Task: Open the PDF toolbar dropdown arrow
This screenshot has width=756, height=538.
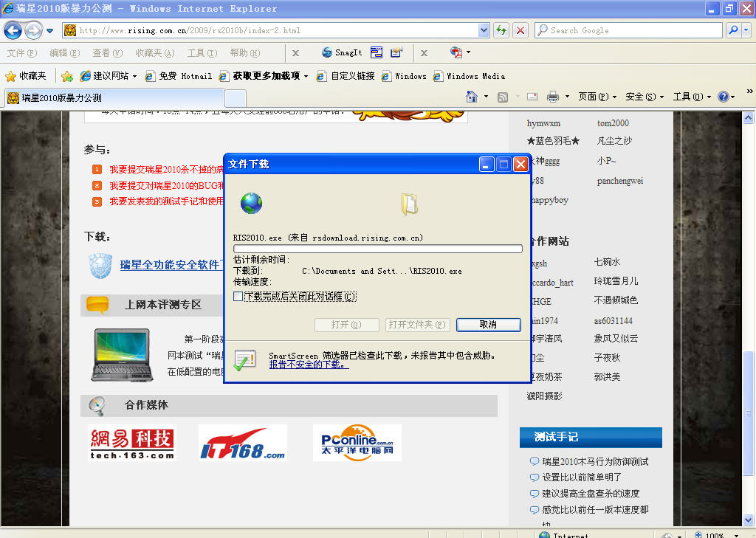Action: coord(468,52)
